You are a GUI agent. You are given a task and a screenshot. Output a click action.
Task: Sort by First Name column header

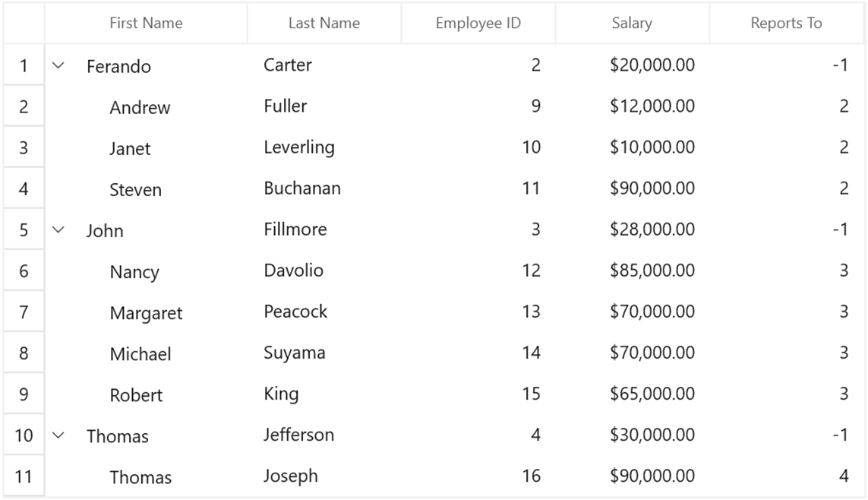point(146,24)
